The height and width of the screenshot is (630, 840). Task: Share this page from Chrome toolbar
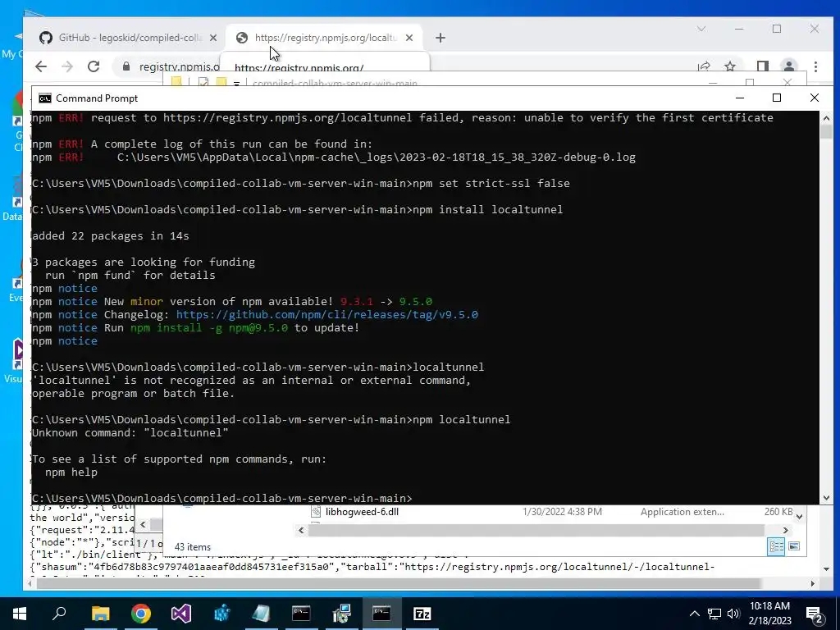click(704, 66)
